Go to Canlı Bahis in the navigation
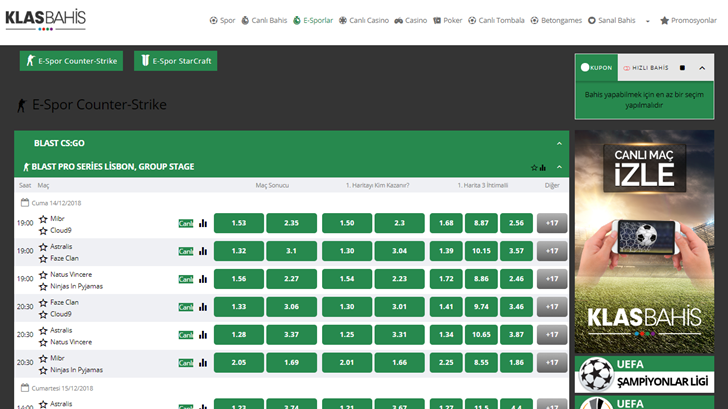 264,20
